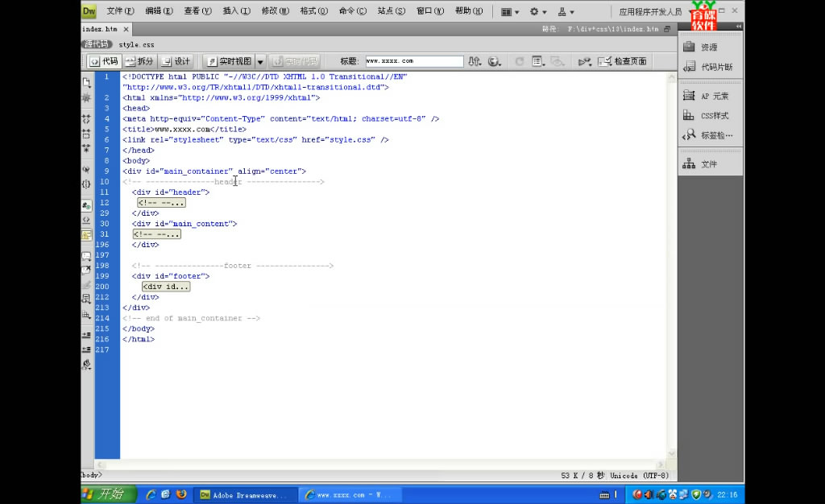This screenshot has height=504, width=825.
Task: Click the Unicode (UTF-8) encoding status text
Action: (639, 476)
